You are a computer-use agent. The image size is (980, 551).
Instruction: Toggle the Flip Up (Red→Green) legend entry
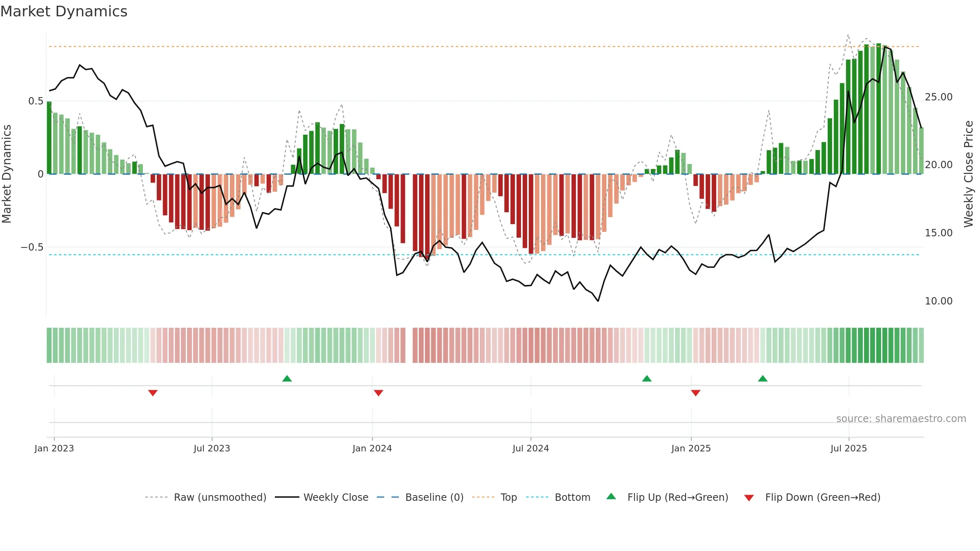point(667,497)
